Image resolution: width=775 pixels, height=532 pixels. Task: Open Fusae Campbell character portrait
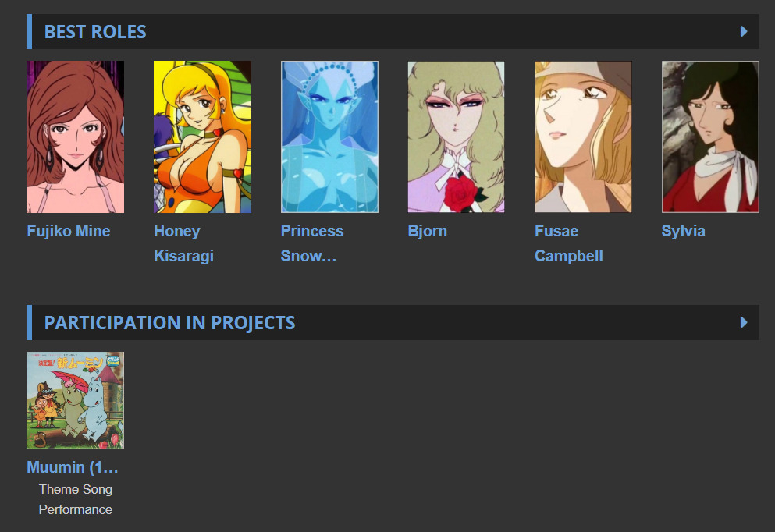tap(583, 137)
